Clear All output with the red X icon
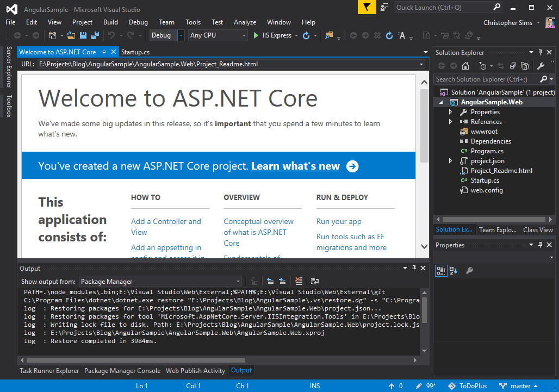559x392 pixels. 298,281
